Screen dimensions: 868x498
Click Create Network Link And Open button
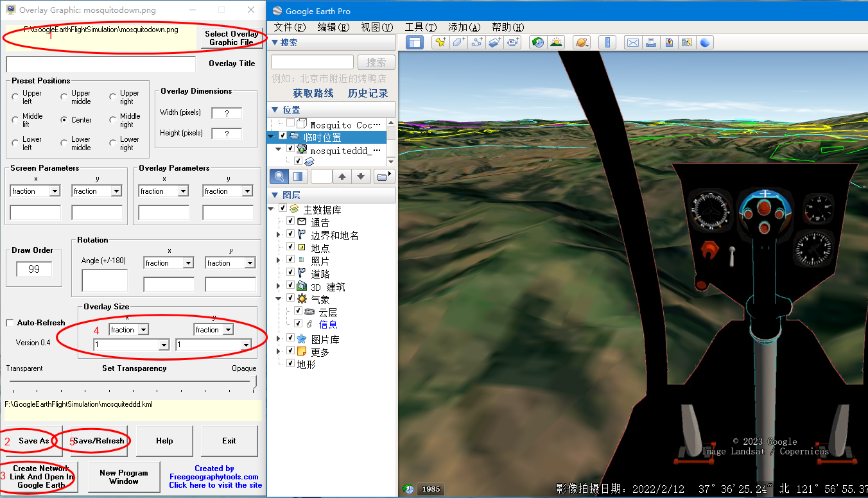tap(42, 477)
